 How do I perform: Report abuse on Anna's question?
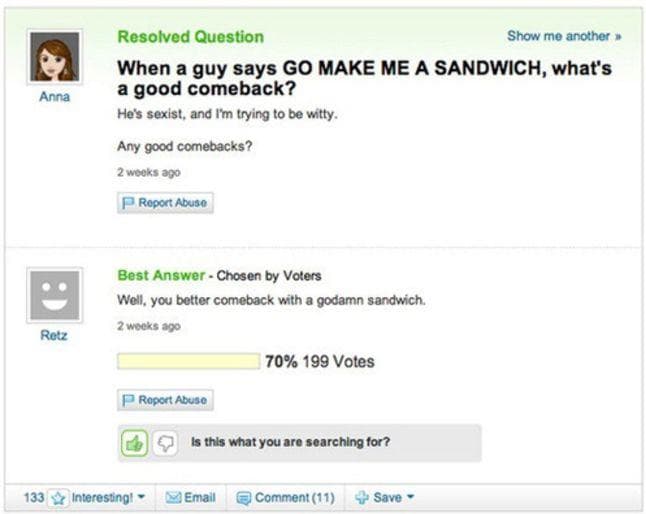pos(165,202)
